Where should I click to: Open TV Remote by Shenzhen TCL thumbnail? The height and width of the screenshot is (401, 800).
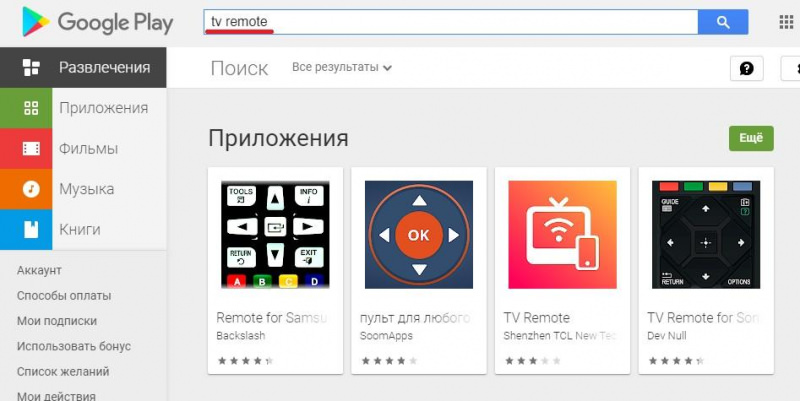(562, 234)
